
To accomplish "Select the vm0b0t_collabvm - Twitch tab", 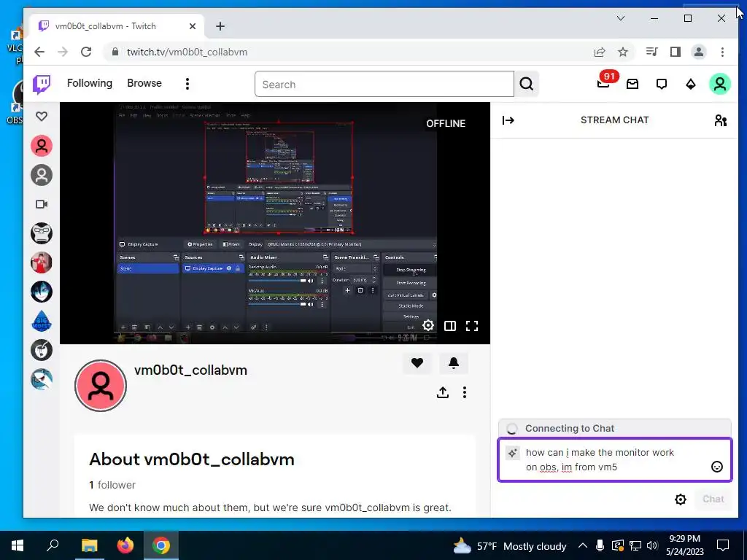I will (117, 26).
